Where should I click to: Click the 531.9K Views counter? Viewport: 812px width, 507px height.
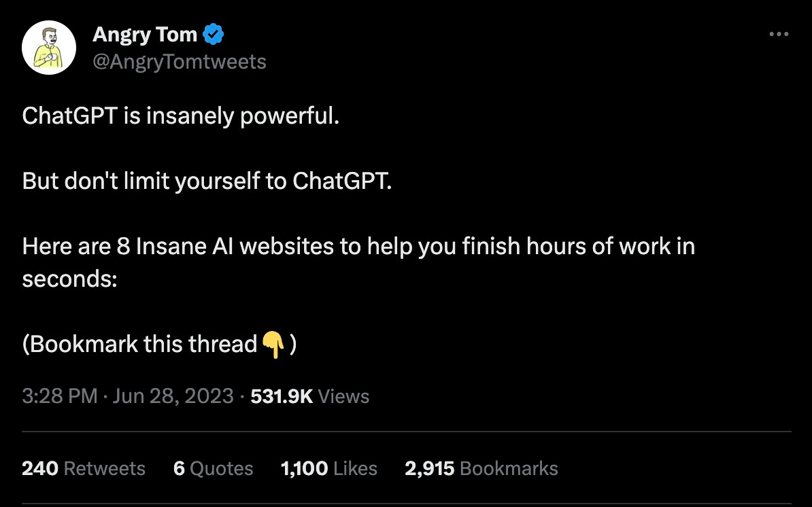[310, 396]
